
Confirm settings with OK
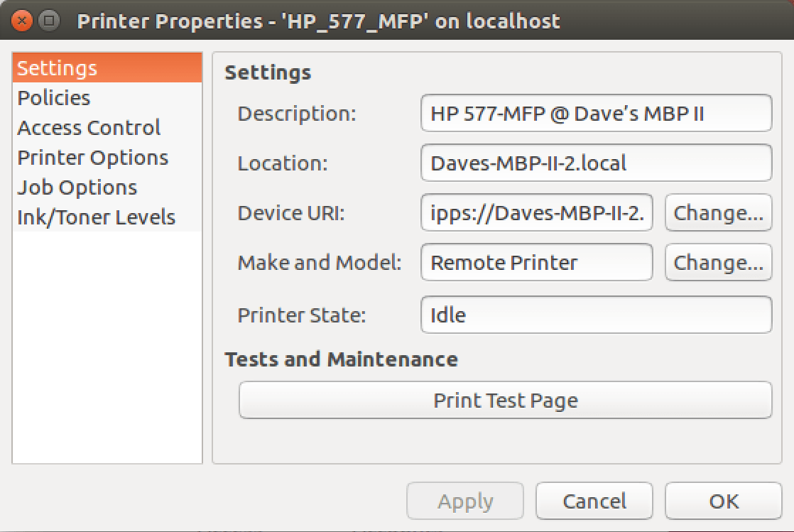pyautogui.click(x=723, y=501)
